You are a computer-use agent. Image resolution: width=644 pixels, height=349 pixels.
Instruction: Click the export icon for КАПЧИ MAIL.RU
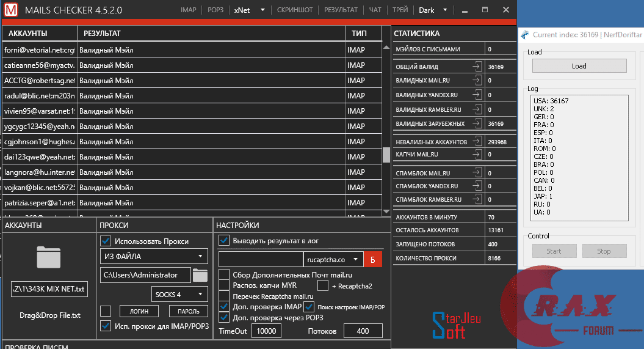point(477,155)
